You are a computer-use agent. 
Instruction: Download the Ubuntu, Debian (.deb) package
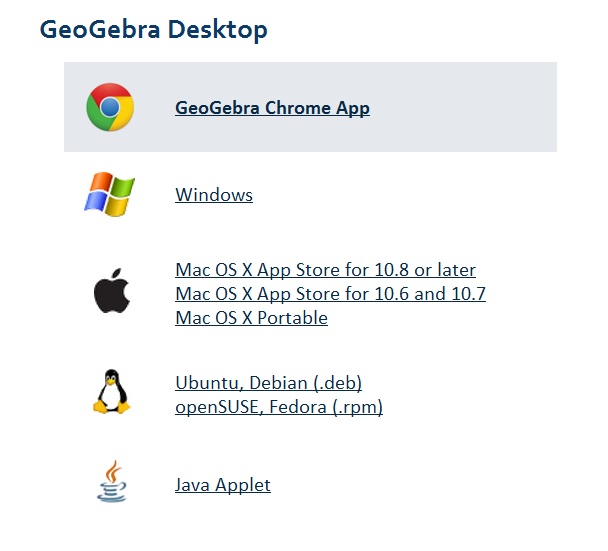(x=269, y=383)
